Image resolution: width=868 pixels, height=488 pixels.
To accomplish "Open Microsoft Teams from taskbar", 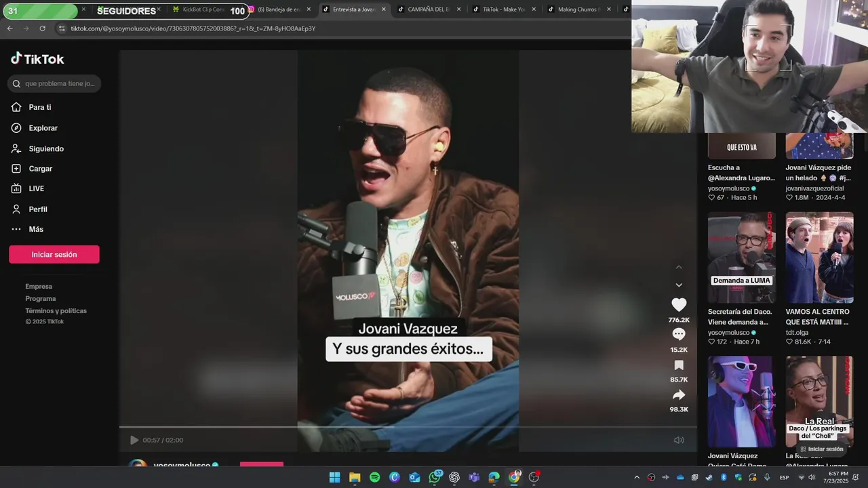I will (x=474, y=477).
